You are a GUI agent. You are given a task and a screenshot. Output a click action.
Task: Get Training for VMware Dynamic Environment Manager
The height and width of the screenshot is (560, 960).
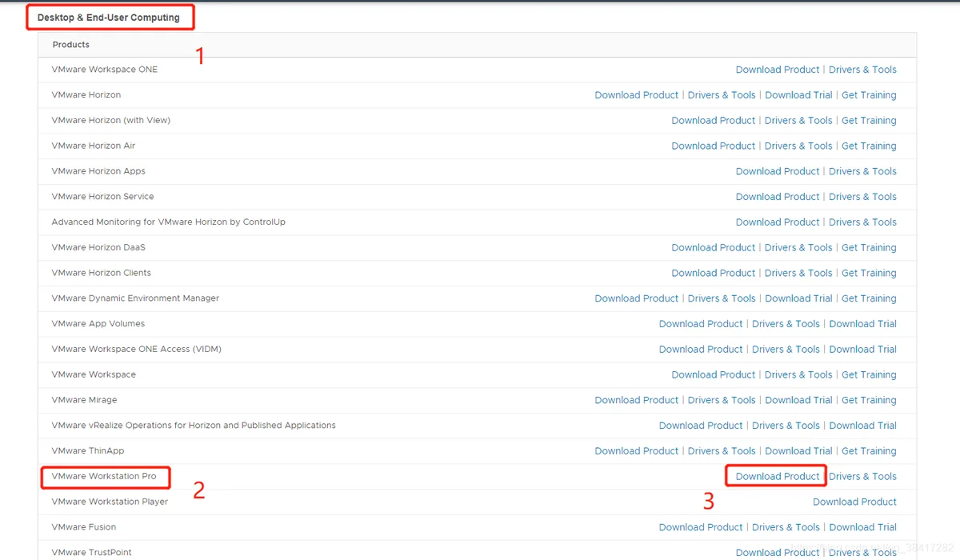[x=869, y=298]
